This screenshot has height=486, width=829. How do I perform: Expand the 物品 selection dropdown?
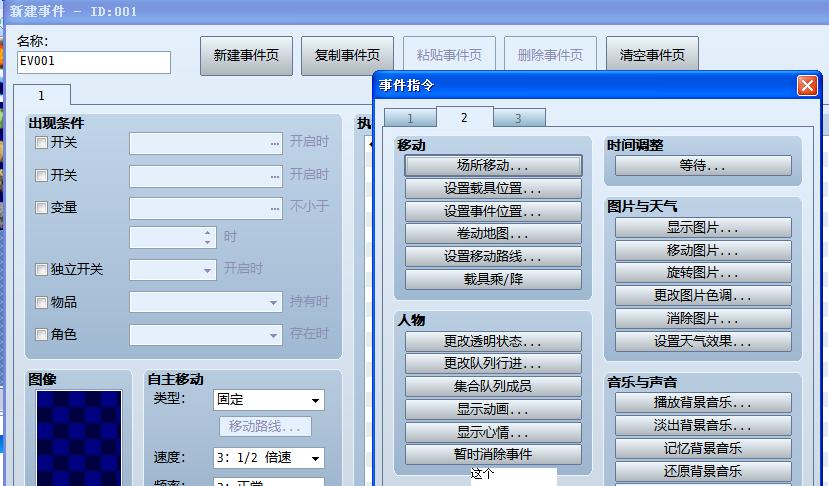click(x=206, y=302)
